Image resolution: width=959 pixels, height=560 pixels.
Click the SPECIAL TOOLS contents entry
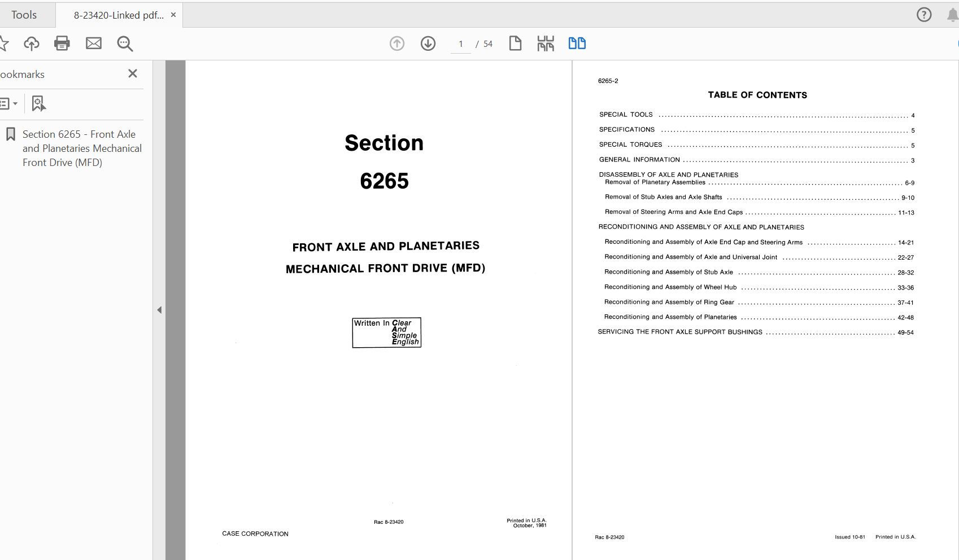pos(757,115)
